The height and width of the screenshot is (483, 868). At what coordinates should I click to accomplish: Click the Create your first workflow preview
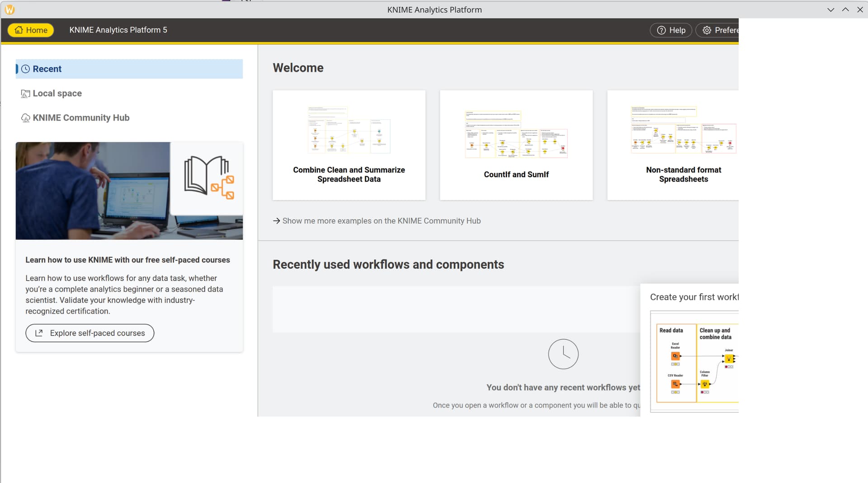694,361
